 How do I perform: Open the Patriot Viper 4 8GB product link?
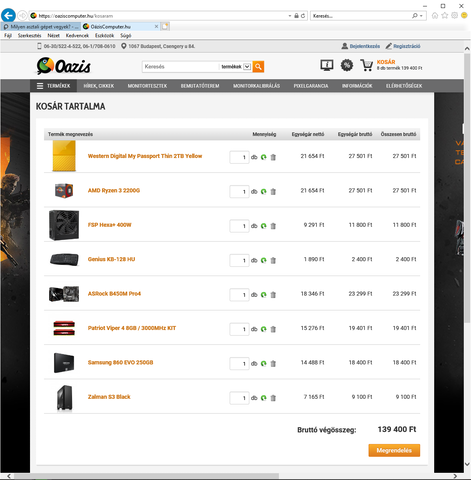(x=132, y=328)
